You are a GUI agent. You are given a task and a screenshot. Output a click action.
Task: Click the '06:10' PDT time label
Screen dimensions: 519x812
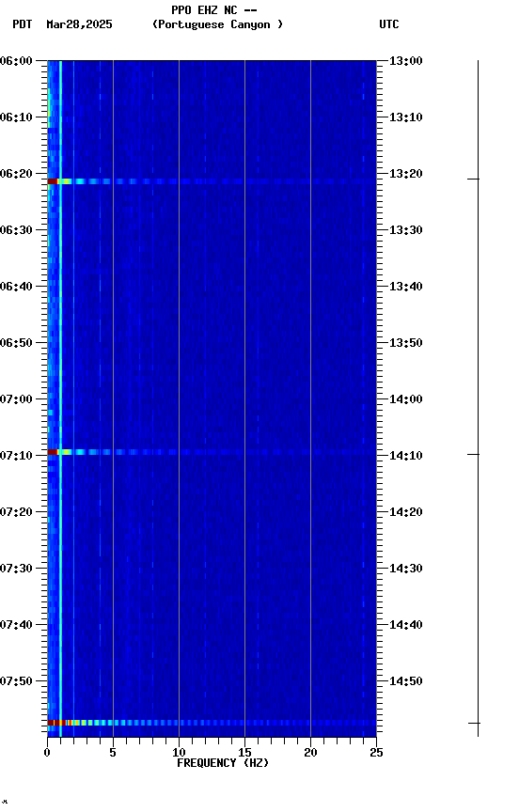point(16,117)
